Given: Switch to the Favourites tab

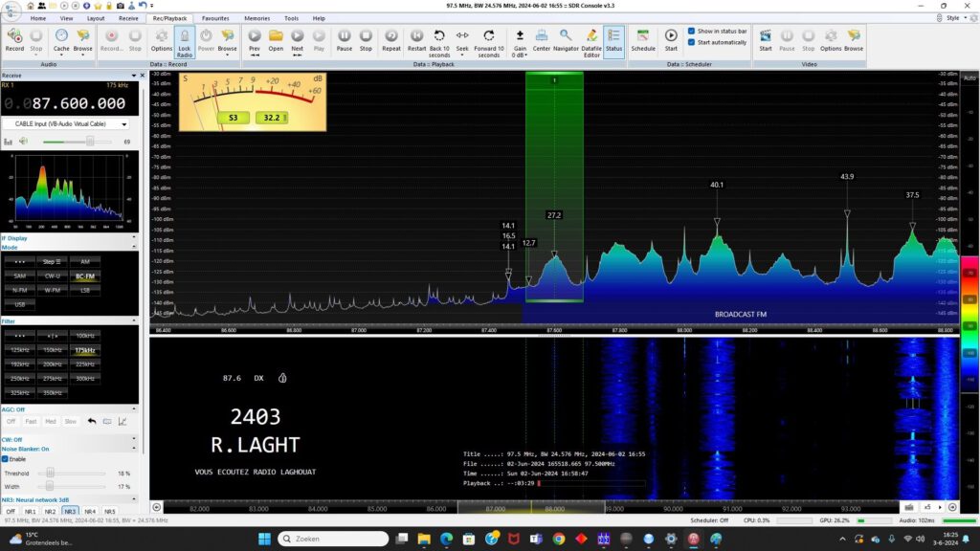Looking at the screenshot, I should 215,18.
